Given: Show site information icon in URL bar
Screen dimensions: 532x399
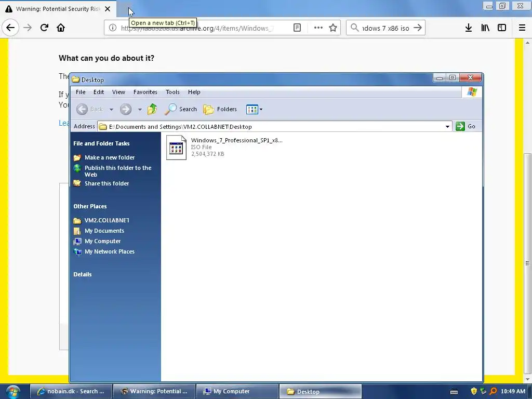Looking at the screenshot, I should tap(113, 28).
